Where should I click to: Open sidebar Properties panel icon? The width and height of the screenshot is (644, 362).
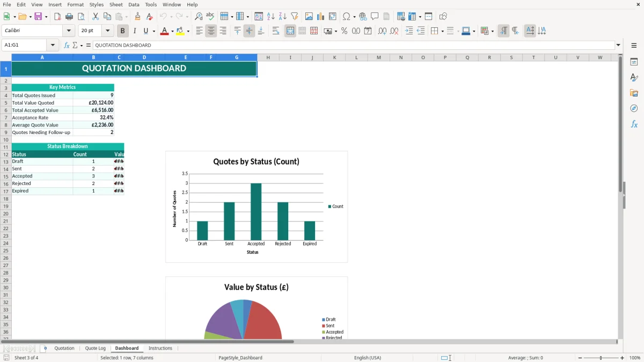coord(634,62)
